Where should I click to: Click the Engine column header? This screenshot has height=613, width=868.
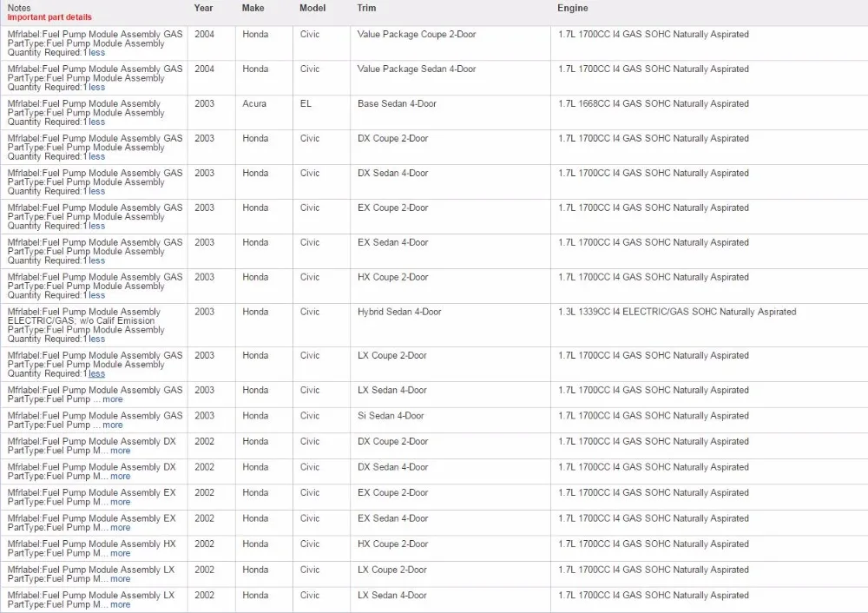click(x=573, y=8)
